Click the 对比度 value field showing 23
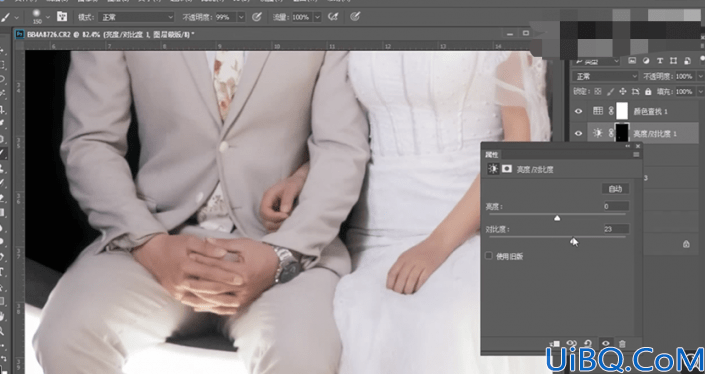Viewport: 705px width, 374px height. (x=616, y=229)
